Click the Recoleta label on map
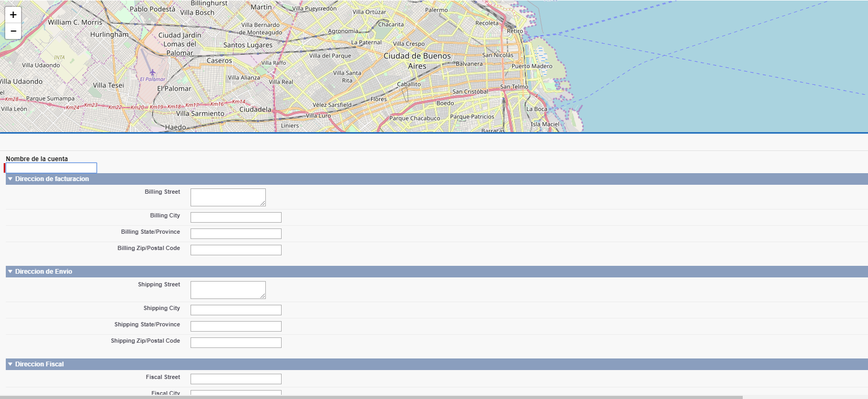 pyautogui.click(x=487, y=23)
